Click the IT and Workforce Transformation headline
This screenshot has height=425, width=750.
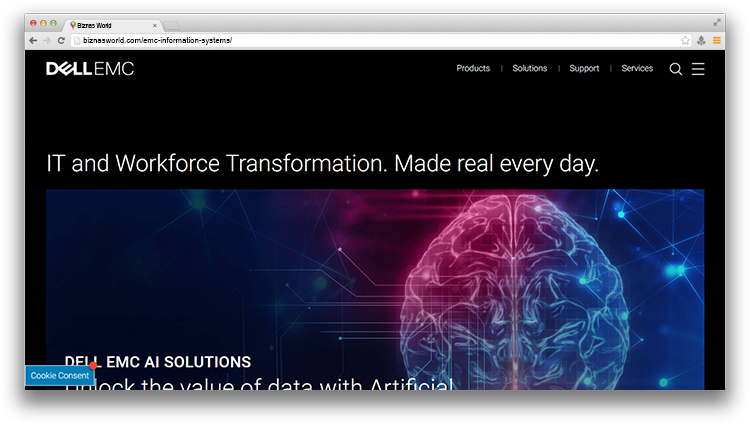322,163
